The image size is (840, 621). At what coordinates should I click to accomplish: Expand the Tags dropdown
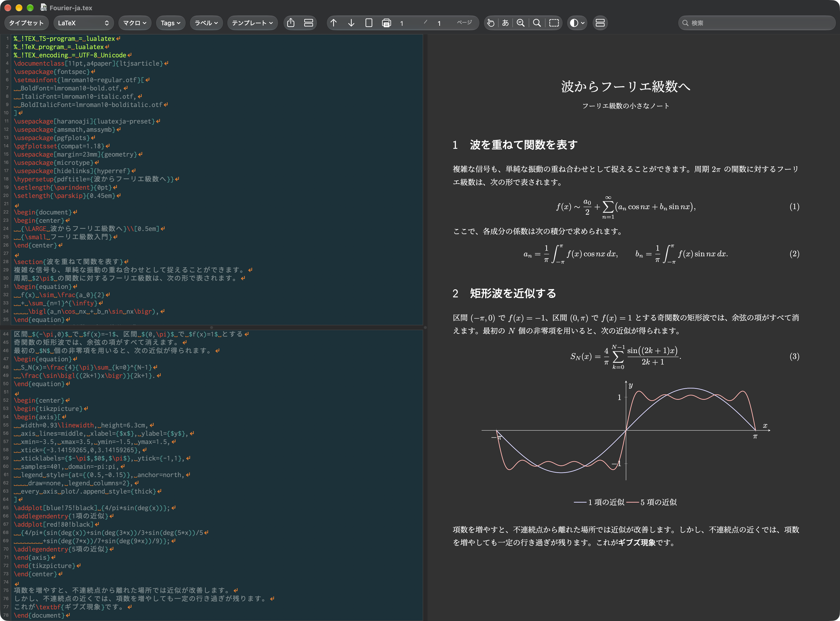171,23
